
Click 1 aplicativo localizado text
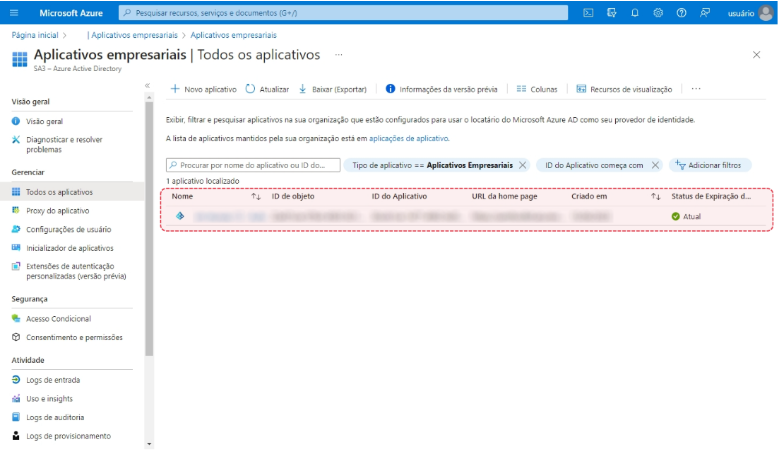203,181
